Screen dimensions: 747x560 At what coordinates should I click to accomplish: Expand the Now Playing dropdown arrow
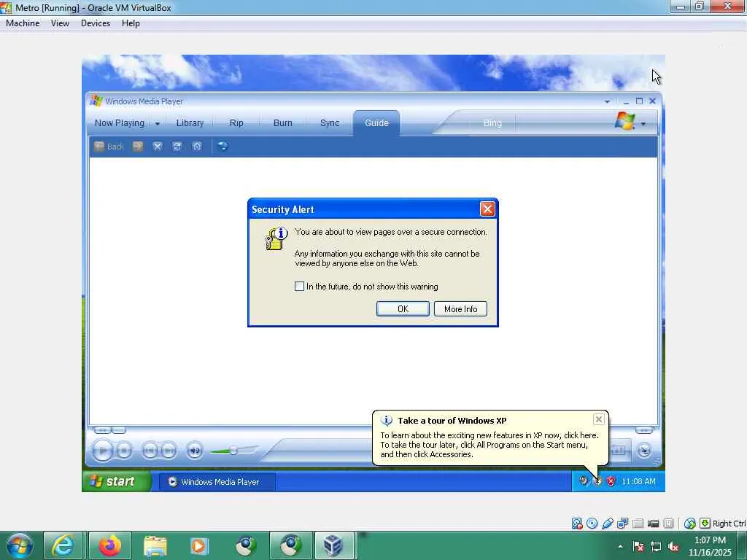click(158, 123)
